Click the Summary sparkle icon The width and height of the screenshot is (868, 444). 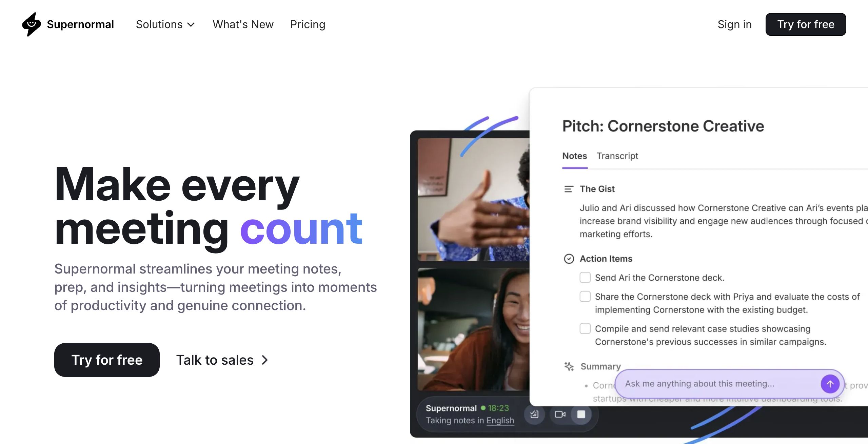[569, 366]
